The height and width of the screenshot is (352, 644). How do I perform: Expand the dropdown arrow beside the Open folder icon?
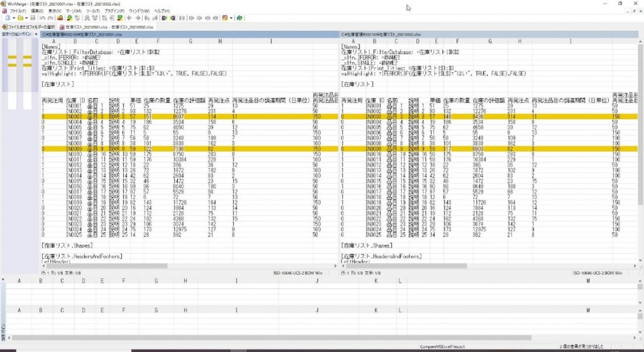tap(26, 18)
